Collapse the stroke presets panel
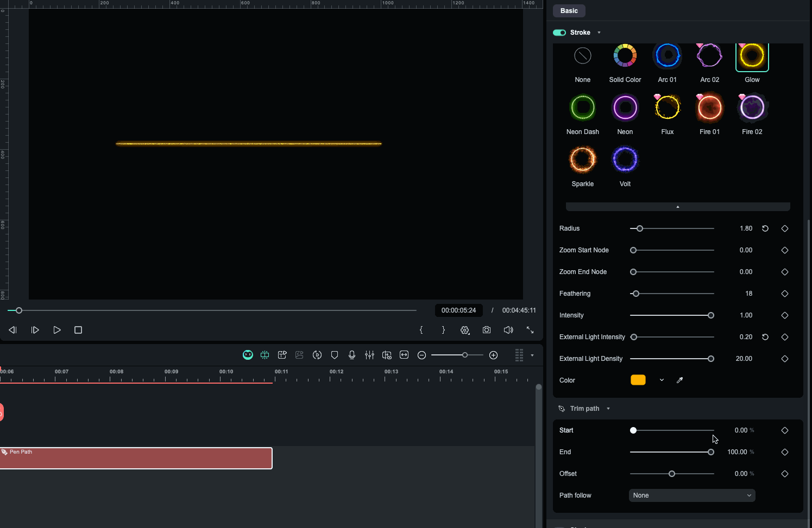 pyautogui.click(x=677, y=206)
